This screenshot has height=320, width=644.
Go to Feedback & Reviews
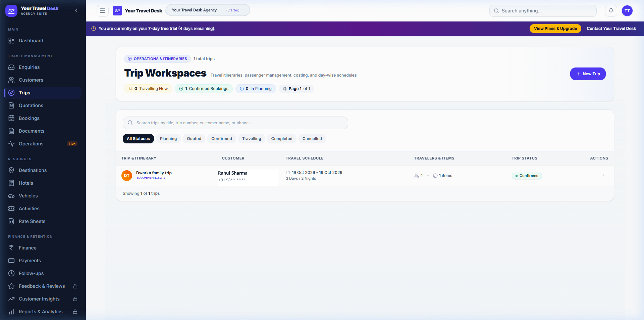click(x=43, y=286)
